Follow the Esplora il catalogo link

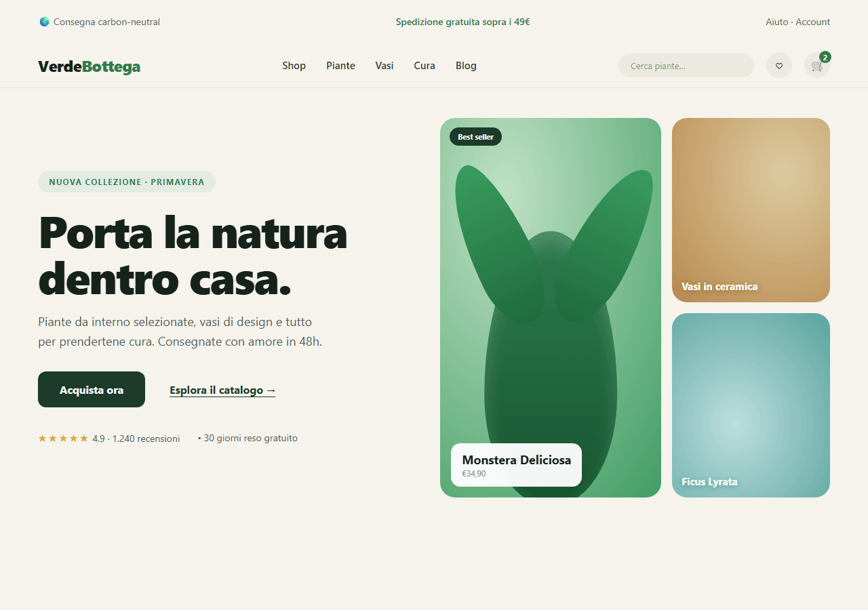coord(222,390)
